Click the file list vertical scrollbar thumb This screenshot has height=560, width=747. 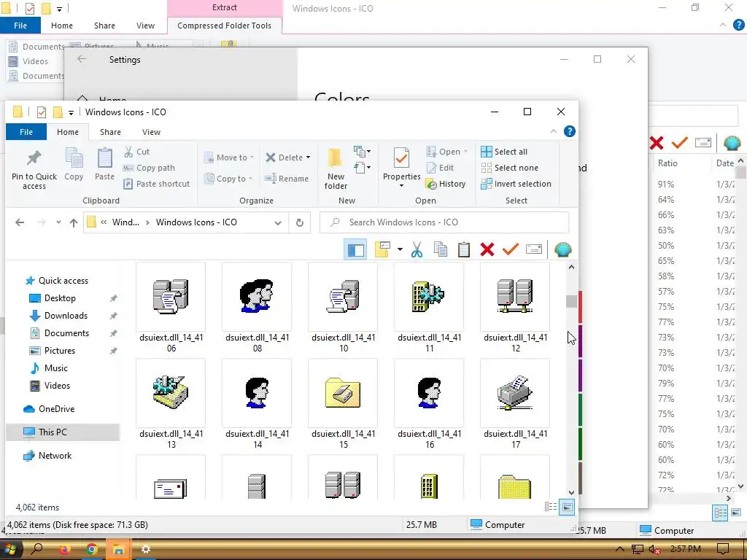[571, 301]
